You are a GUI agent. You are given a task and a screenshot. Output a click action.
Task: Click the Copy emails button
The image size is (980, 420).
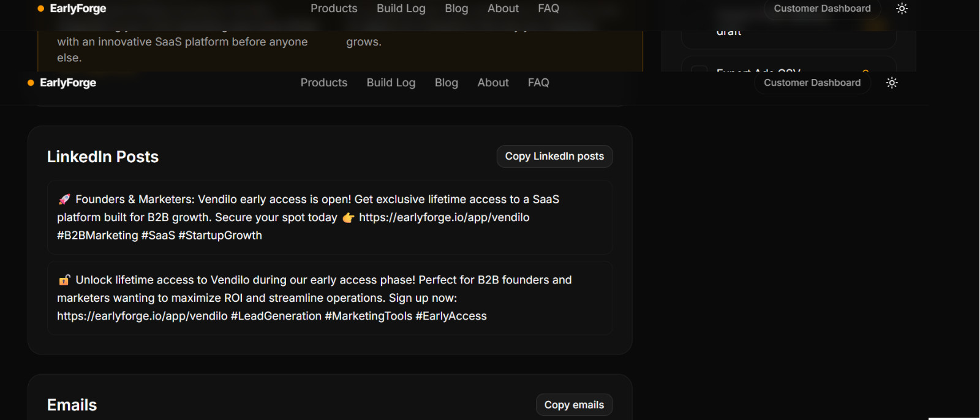coord(574,405)
